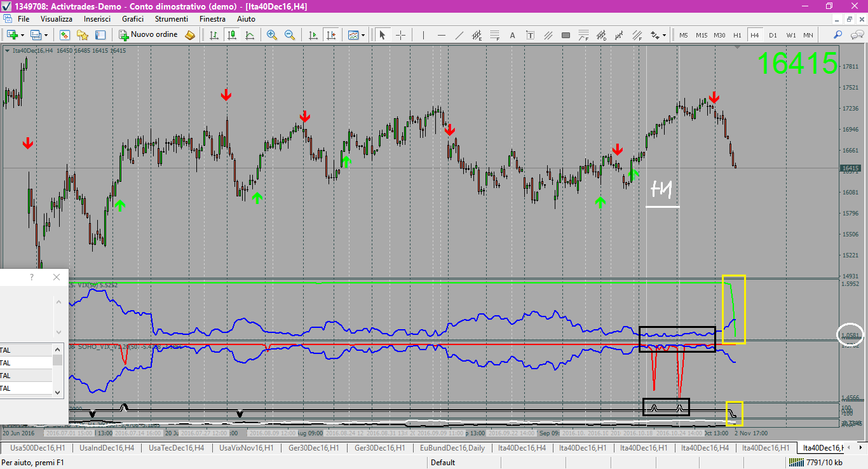Switch to M30 timeframe
This screenshot has height=469, width=868.
(719, 35)
